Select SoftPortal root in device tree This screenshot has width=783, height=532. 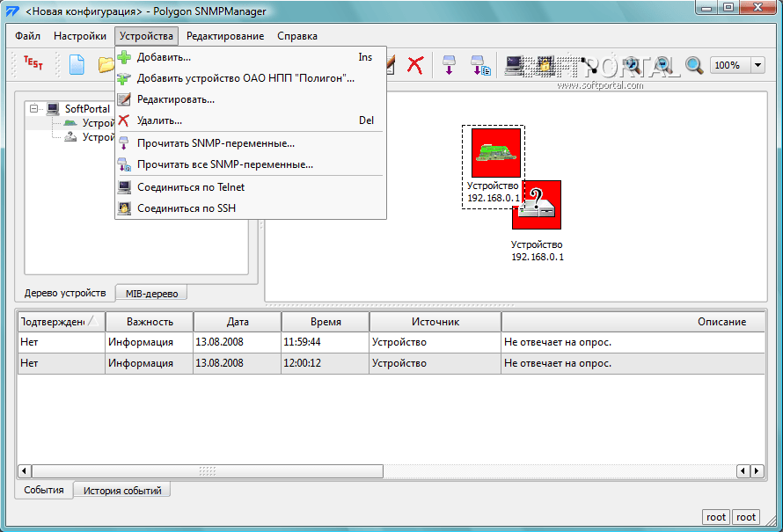click(87, 109)
